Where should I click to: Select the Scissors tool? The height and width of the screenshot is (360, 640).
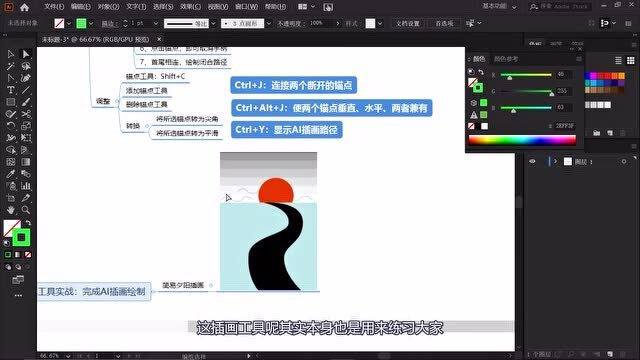pyautogui.click(x=26, y=114)
